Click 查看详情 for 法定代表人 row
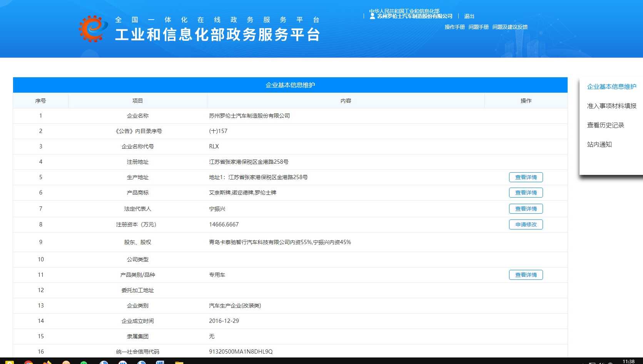 point(526,209)
